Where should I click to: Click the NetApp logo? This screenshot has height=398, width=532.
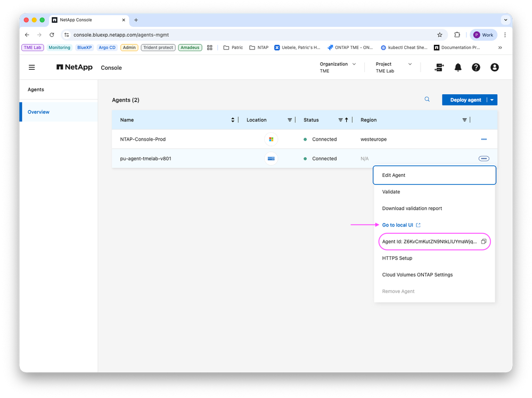point(75,67)
